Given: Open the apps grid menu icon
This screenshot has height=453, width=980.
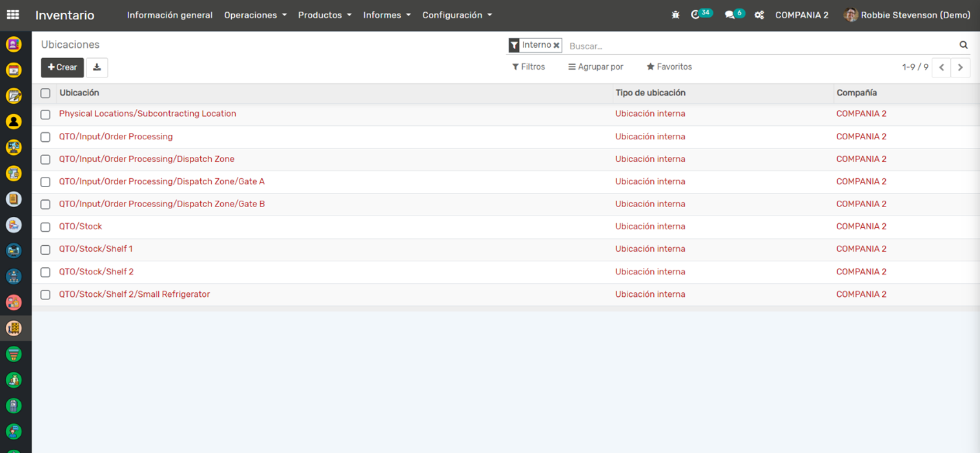Looking at the screenshot, I should (12, 15).
